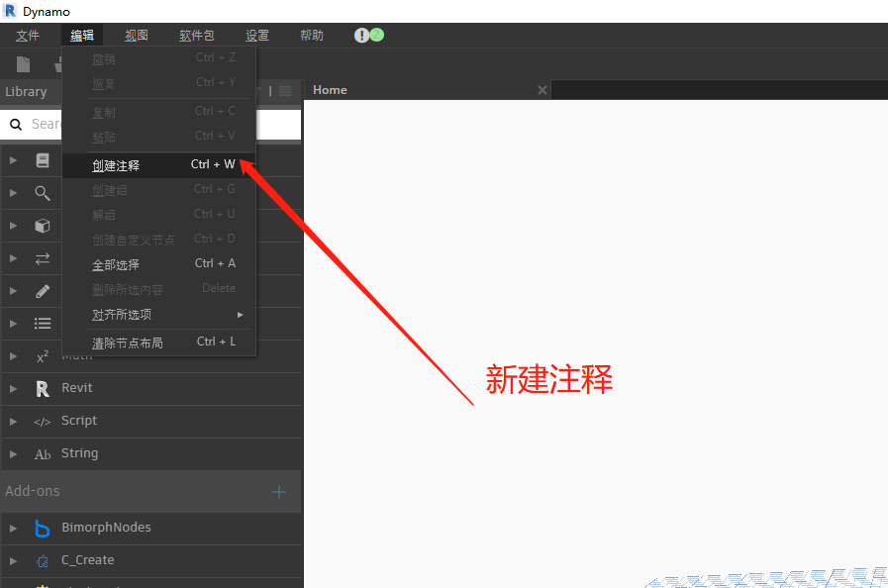The image size is (888, 588).
Task: Open the 对齐所选项 submenu
Action: (158, 315)
